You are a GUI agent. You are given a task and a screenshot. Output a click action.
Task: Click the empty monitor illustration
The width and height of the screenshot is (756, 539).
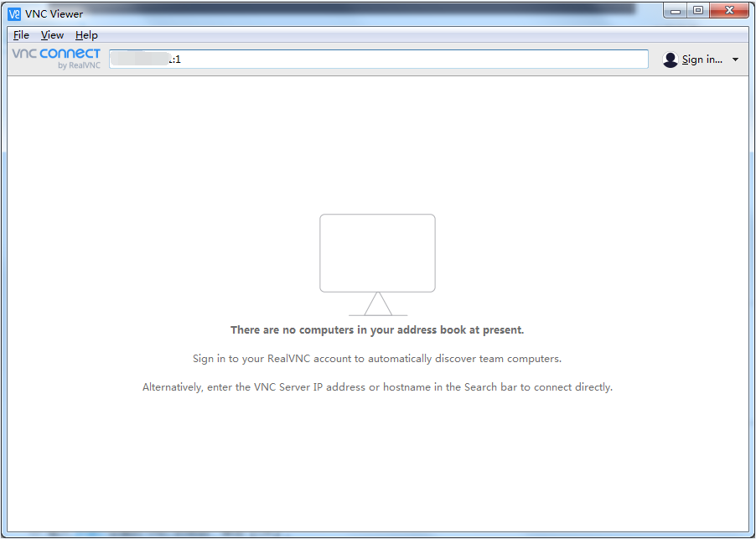(377, 252)
